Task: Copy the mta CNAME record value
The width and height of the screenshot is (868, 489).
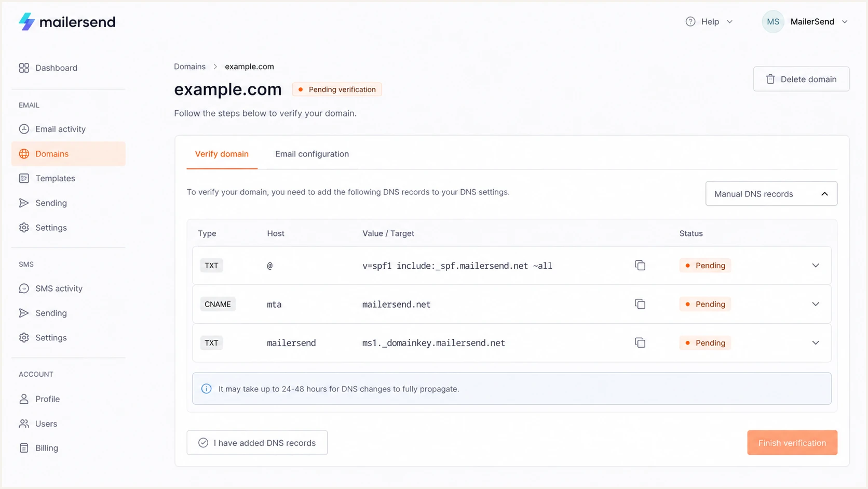Action: tap(640, 304)
